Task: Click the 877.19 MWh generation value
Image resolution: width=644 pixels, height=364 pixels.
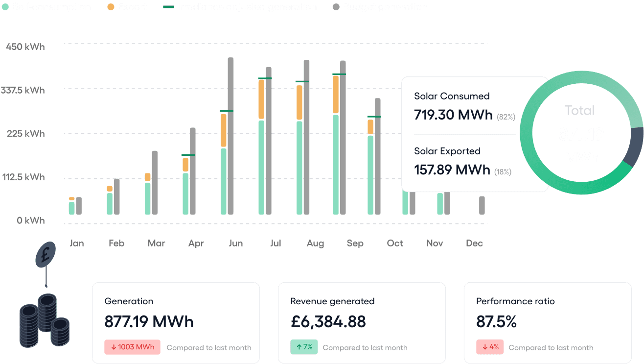Action: (149, 322)
